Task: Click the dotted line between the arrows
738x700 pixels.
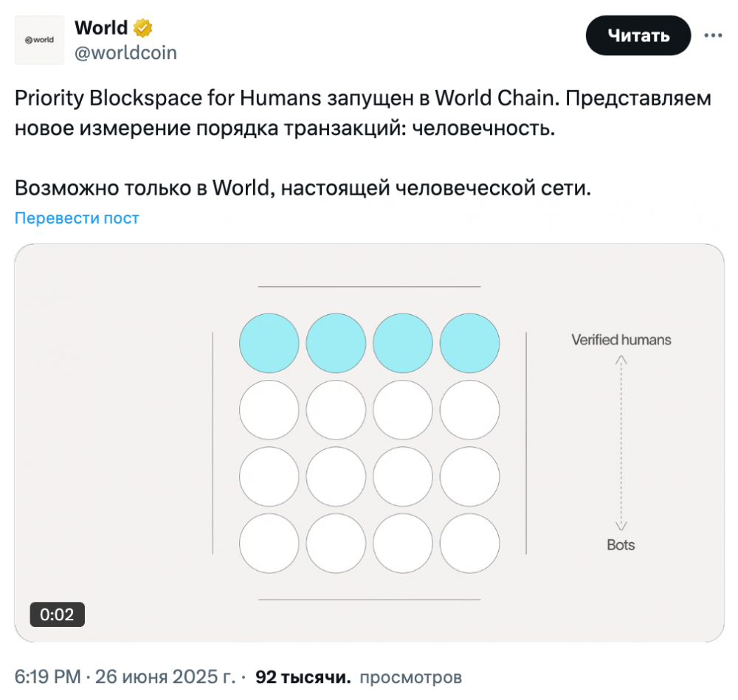Action: 621,443
